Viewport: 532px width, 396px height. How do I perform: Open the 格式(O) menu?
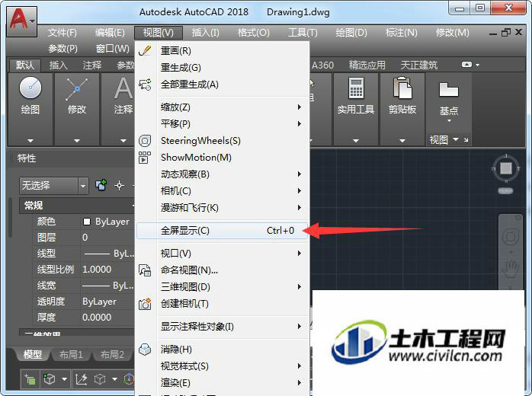point(254,33)
